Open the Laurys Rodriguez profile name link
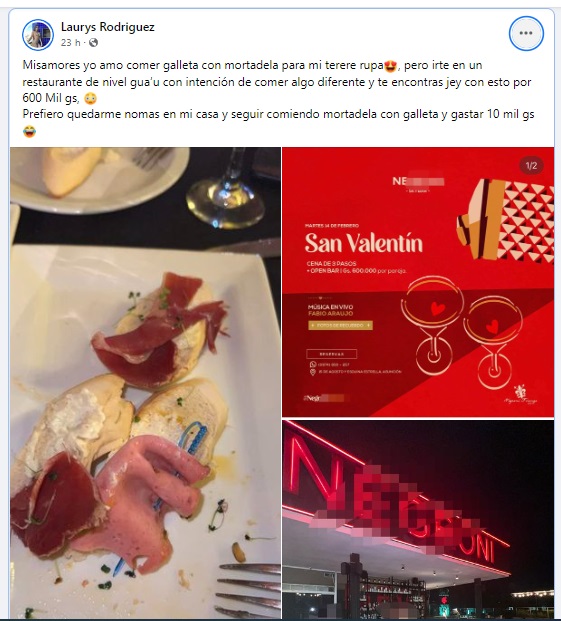This screenshot has height=621, width=561. [x=108, y=27]
